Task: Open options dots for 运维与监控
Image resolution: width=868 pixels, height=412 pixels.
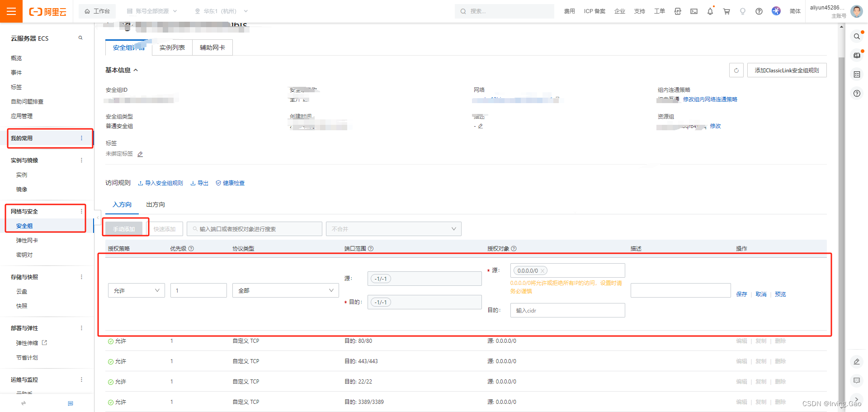Action: [81, 379]
